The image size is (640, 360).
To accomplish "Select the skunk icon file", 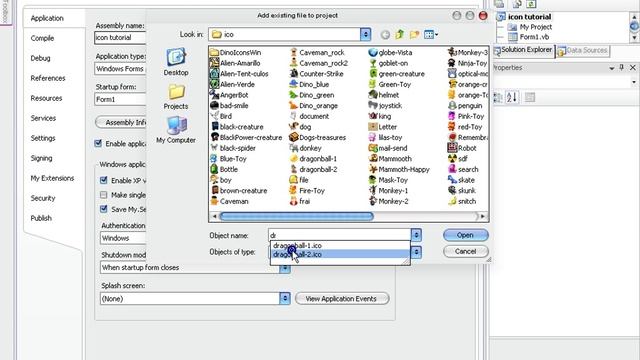I will pos(462,191).
